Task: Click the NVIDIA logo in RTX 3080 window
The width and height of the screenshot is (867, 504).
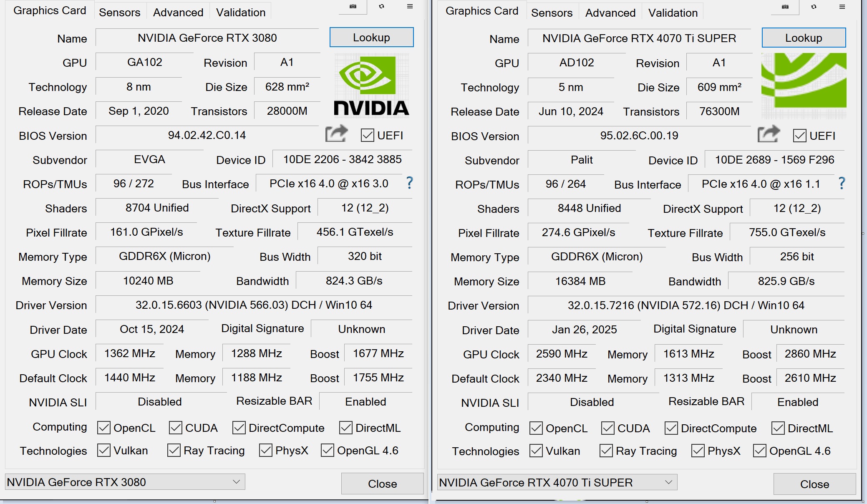Action: click(371, 86)
